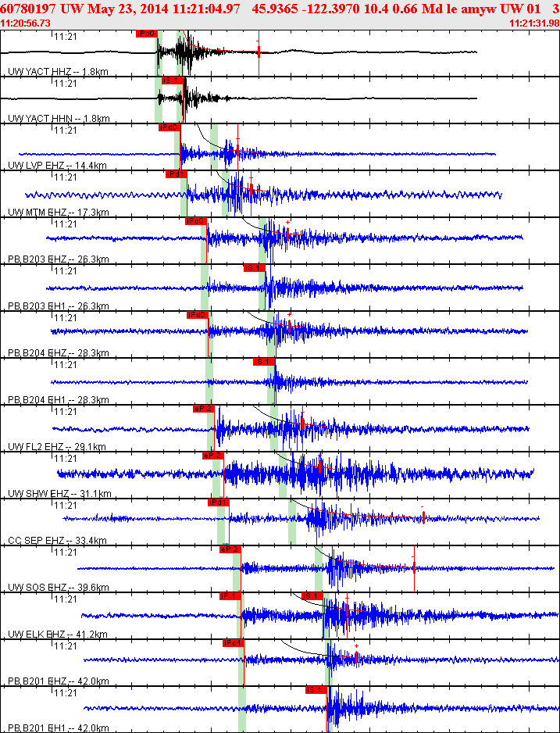
Task: Select the iS 1 pick flag on ELK EHZ
Action: pos(312,596)
